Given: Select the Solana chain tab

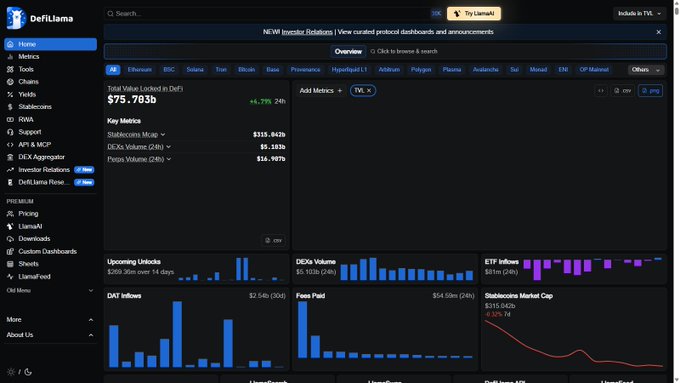Looking at the screenshot, I should 195,70.
